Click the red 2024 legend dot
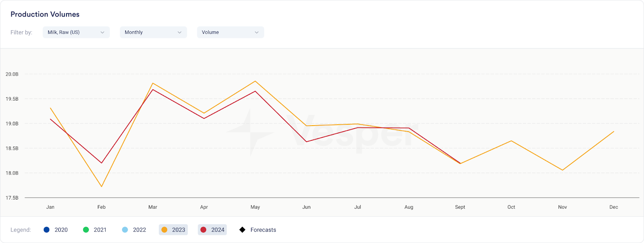644x243 pixels. [203, 230]
